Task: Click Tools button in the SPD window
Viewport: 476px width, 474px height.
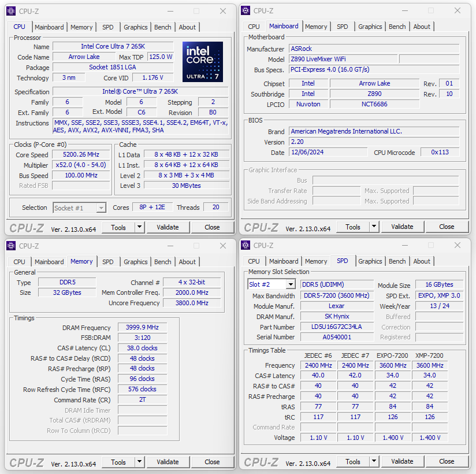Action: click(353, 461)
